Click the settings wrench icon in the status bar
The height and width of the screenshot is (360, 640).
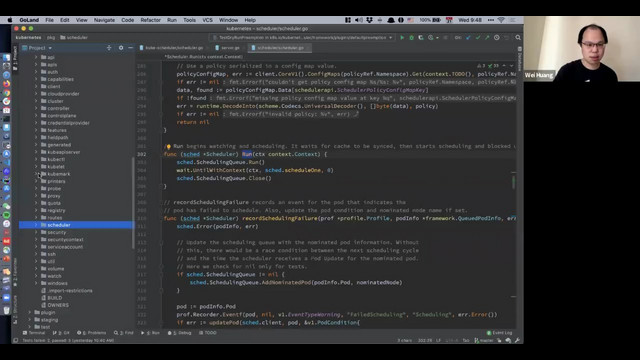click(518, 340)
